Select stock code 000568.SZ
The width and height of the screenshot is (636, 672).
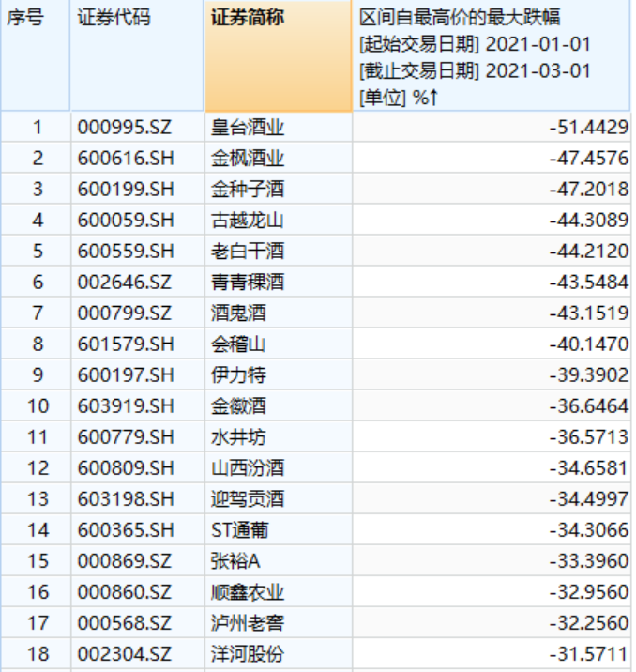click(x=124, y=622)
